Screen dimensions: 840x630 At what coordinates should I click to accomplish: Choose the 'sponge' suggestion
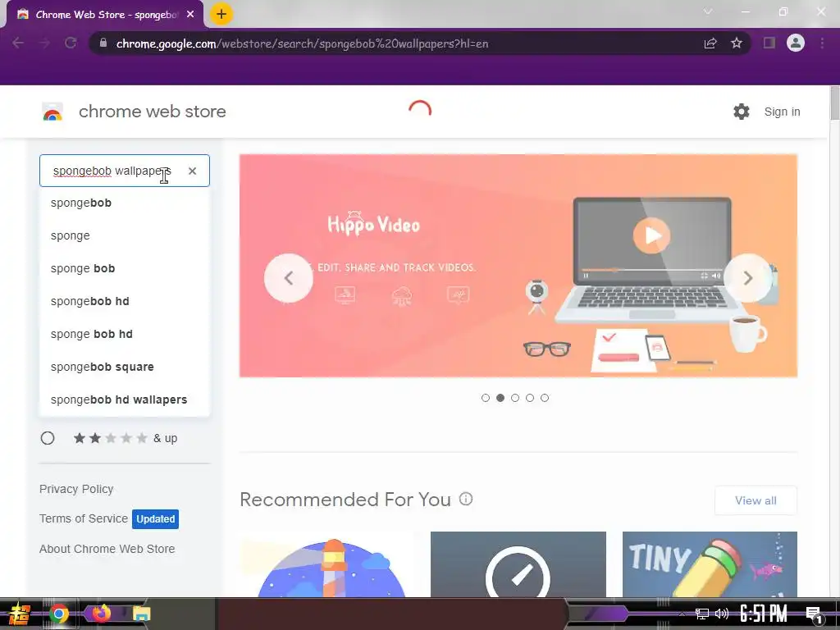(125, 235)
